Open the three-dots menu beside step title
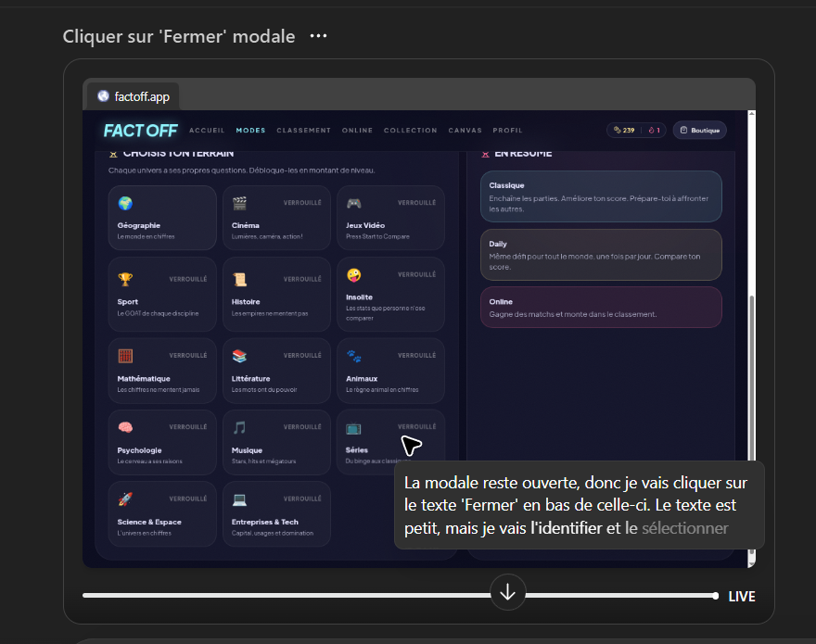The image size is (816, 644). pyautogui.click(x=318, y=36)
